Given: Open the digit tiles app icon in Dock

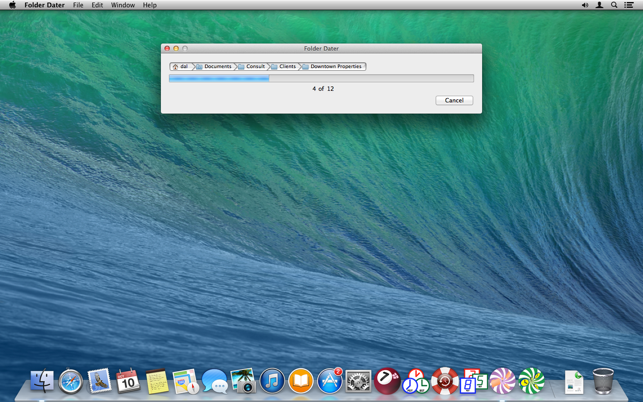Looking at the screenshot, I should click(x=473, y=381).
